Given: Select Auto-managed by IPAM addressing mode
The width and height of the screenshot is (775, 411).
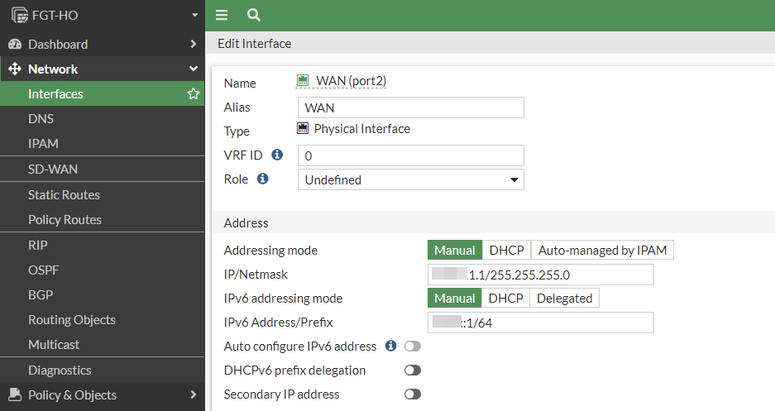Looking at the screenshot, I should tap(603, 250).
